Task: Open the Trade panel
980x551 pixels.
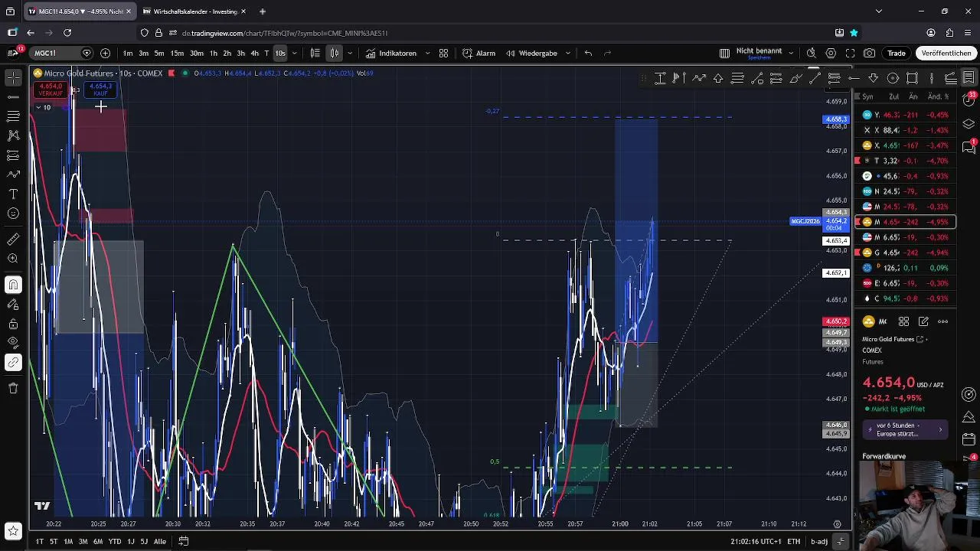Action: (897, 53)
